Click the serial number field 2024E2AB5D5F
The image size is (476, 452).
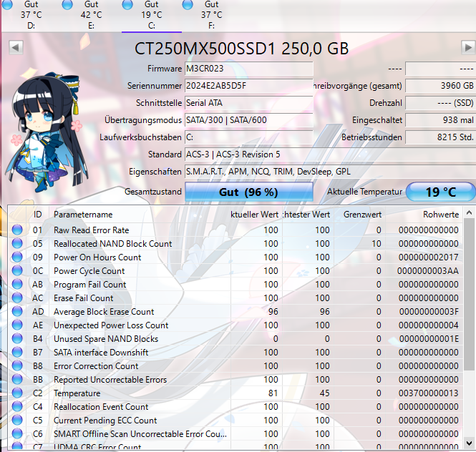248,86
